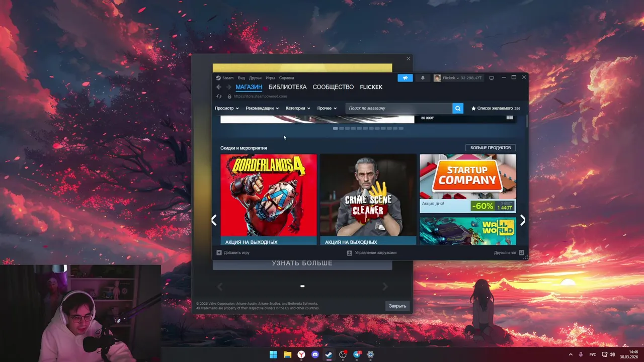The width and height of the screenshot is (644, 362).
Task: Open Управление загрузками
Action: pos(375,253)
